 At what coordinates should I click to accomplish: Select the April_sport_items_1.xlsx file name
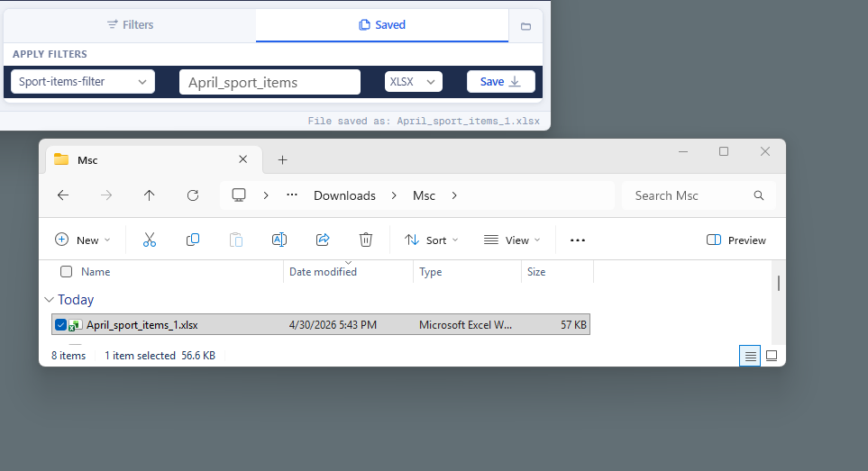coord(142,324)
